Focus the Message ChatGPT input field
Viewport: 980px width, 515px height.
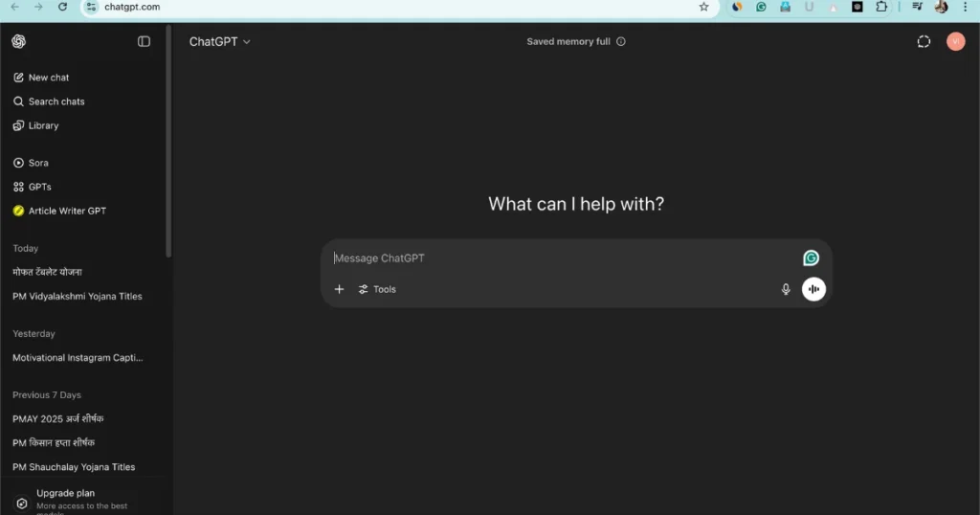[563, 258]
